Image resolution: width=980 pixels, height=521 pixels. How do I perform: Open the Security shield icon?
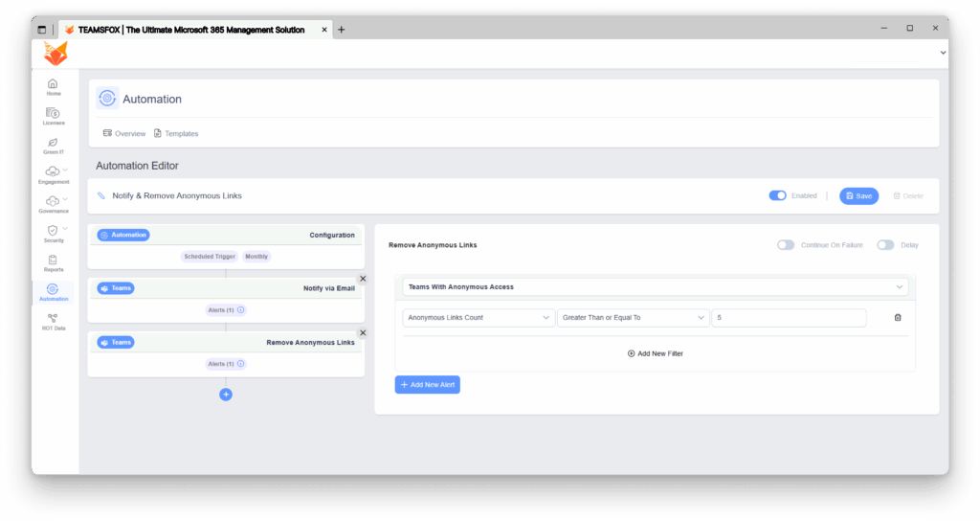click(53, 230)
